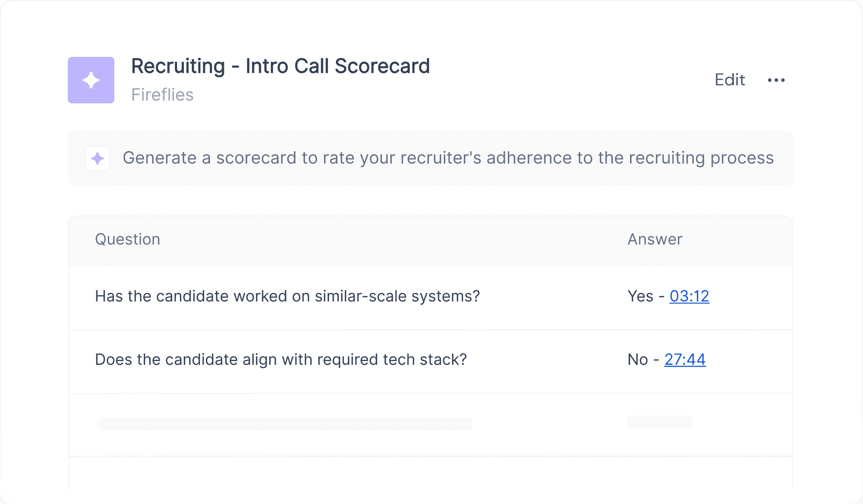Jump to the 03:12 timestamp link
Viewport: 863px width, 504px height.
pyautogui.click(x=689, y=296)
